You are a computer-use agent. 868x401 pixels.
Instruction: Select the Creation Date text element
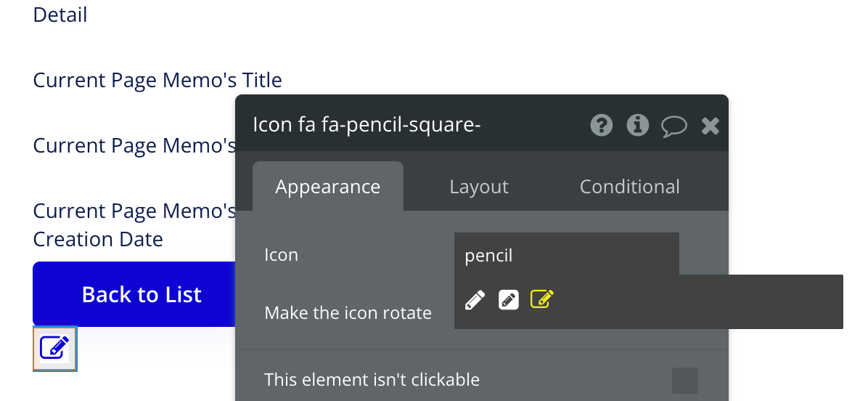point(98,239)
